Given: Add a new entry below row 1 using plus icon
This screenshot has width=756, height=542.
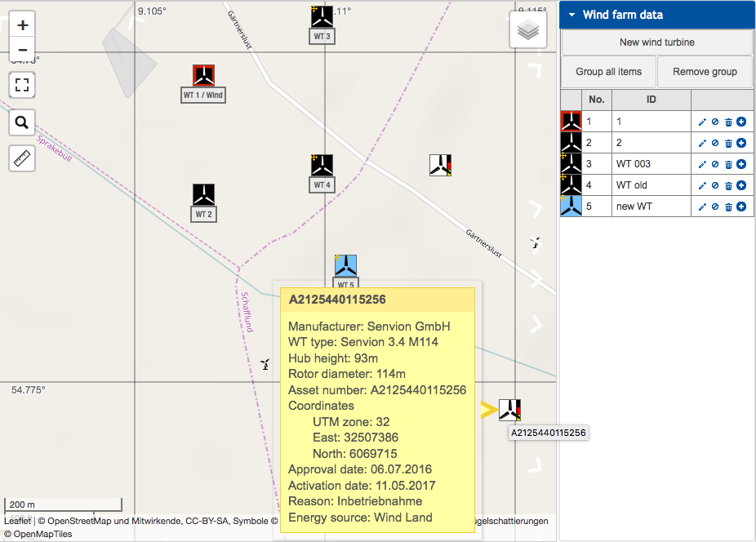Looking at the screenshot, I should tap(741, 121).
